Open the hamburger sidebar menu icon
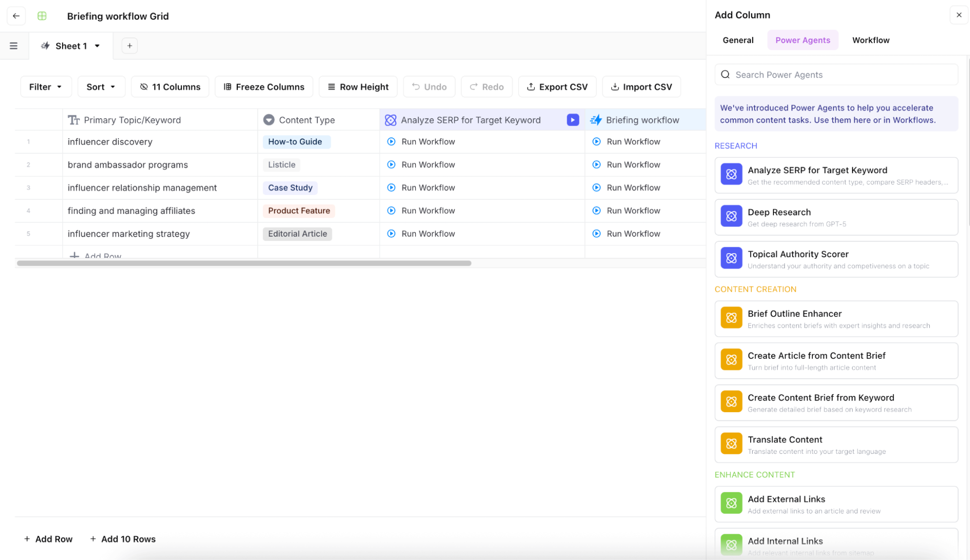This screenshot has height=560, width=970. (x=14, y=46)
